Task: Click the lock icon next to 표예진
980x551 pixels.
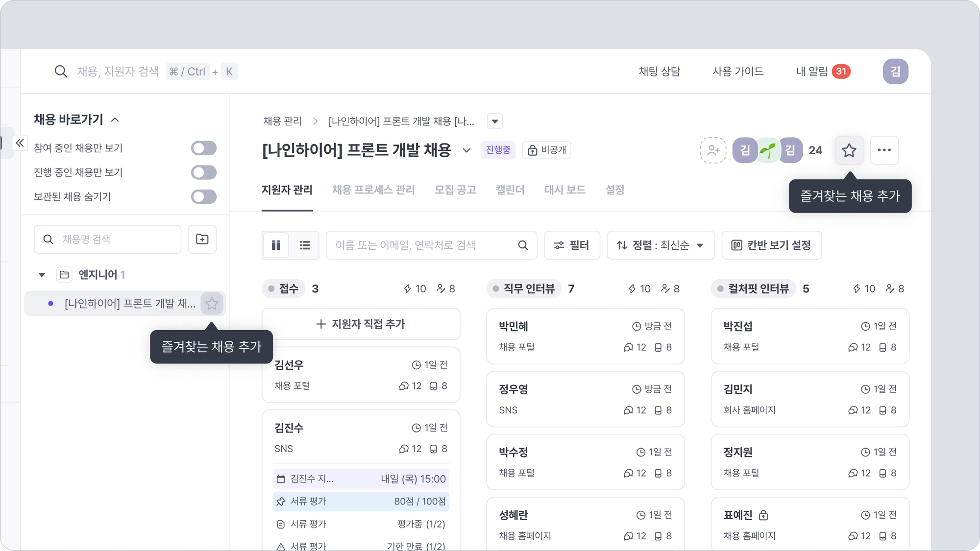Action: click(x=763, y=515)
